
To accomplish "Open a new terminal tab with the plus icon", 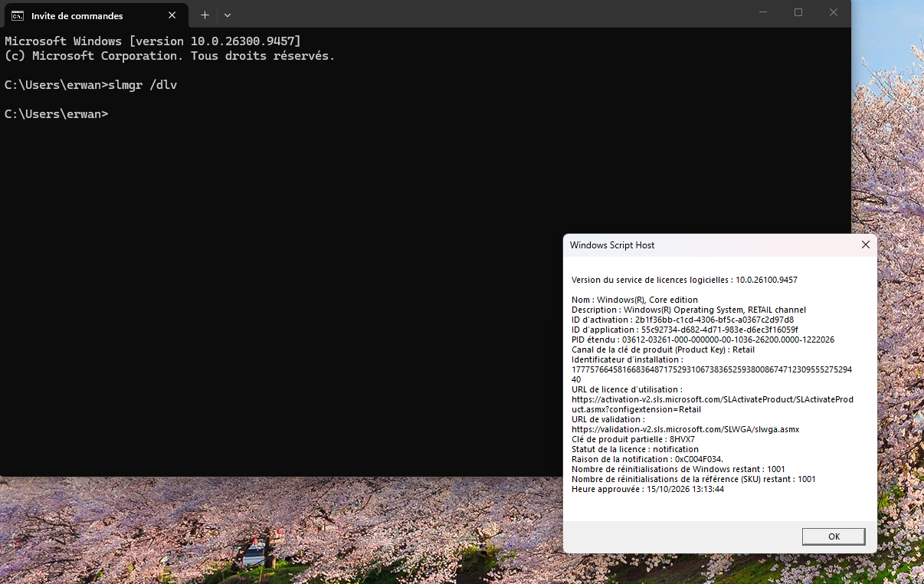I will (x=205, y=15).
